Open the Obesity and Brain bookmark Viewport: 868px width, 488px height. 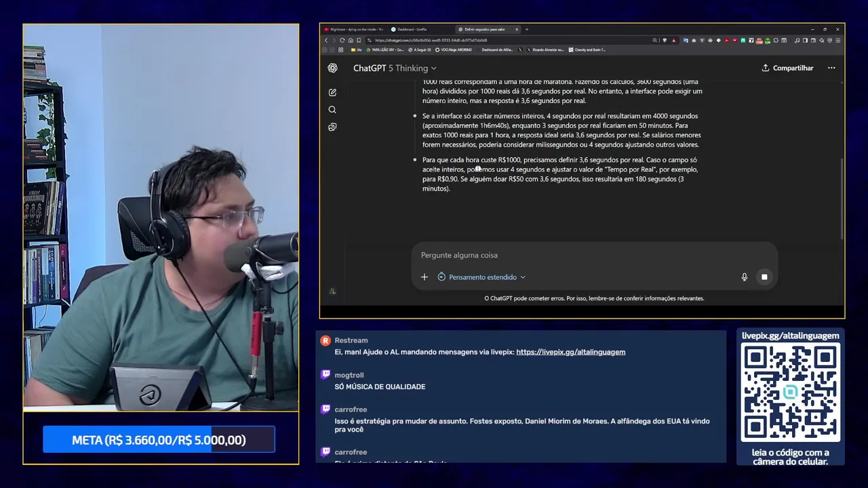[587, 49]
